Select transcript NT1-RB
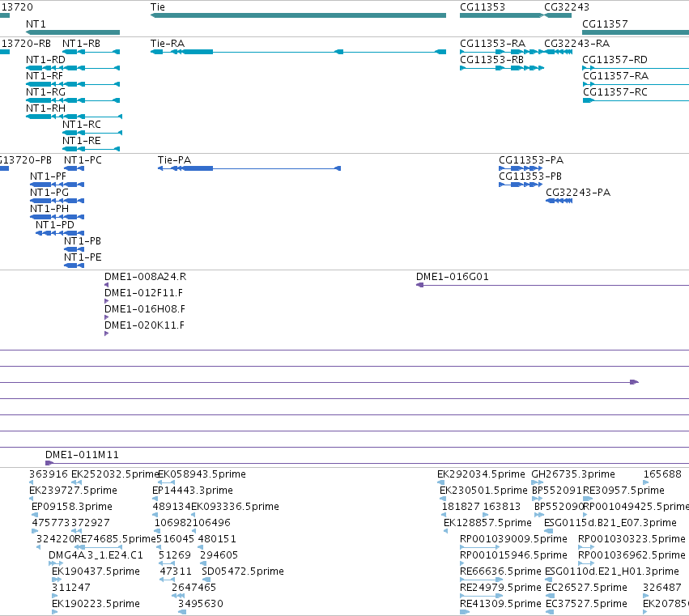Image resolution: width=689 pixels, height=616 pixels. 91,52
